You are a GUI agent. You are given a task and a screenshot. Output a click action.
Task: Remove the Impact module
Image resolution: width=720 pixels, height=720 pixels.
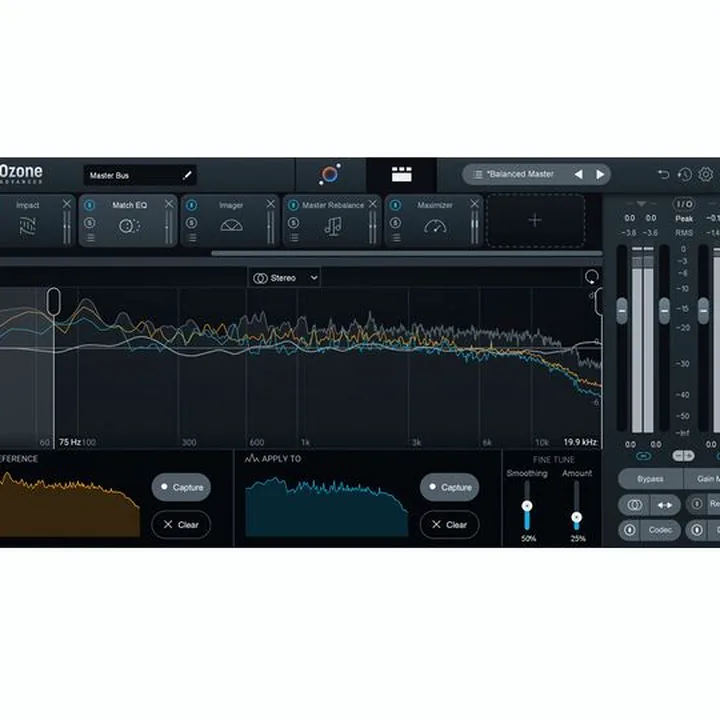pos(67,203)
